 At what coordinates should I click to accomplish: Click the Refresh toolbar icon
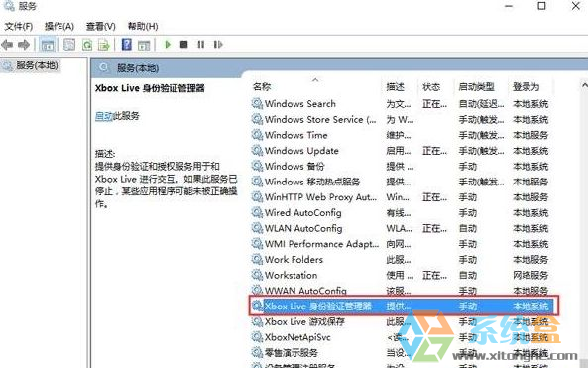[x=87, y=45]
